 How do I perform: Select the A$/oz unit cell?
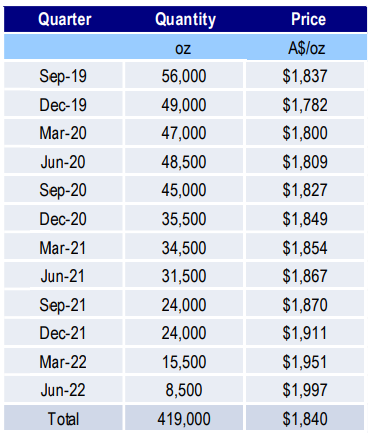306,48
